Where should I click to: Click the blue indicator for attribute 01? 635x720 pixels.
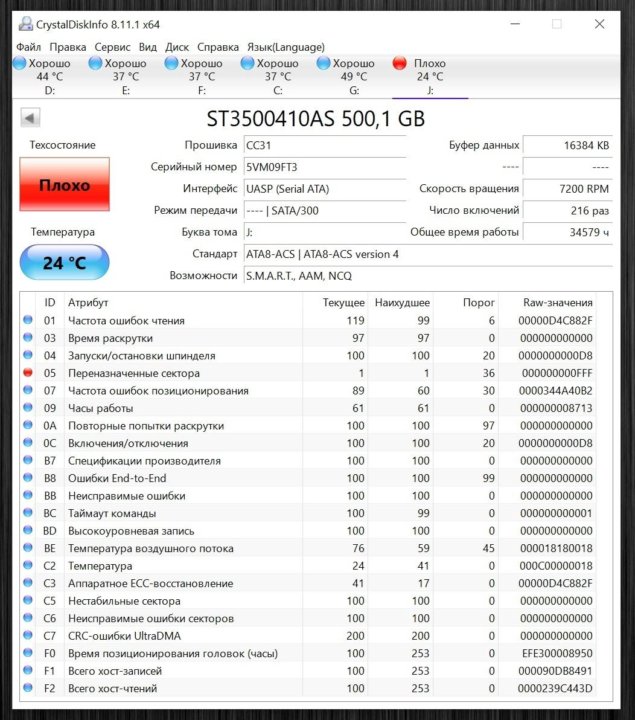[29, 321]
